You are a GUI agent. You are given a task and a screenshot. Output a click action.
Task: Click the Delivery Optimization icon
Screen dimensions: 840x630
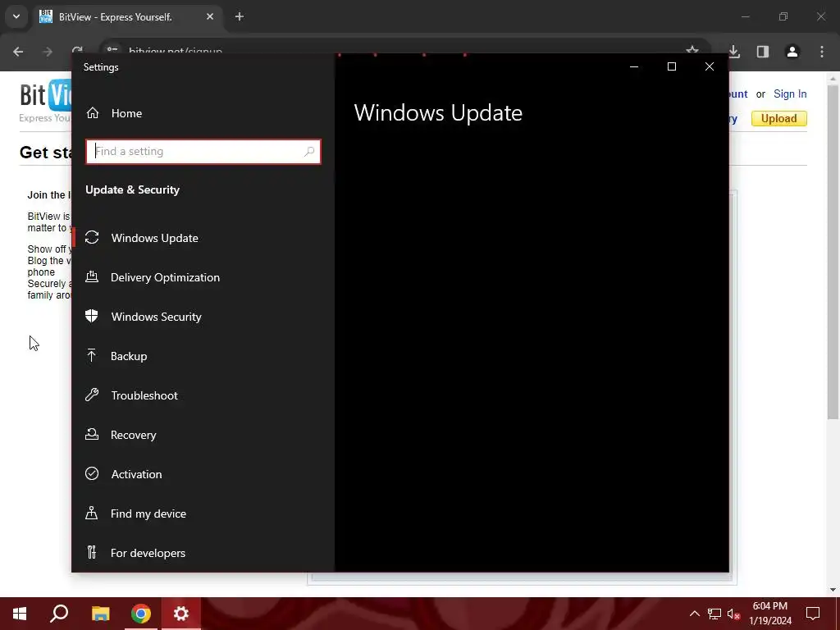point(92,276)
